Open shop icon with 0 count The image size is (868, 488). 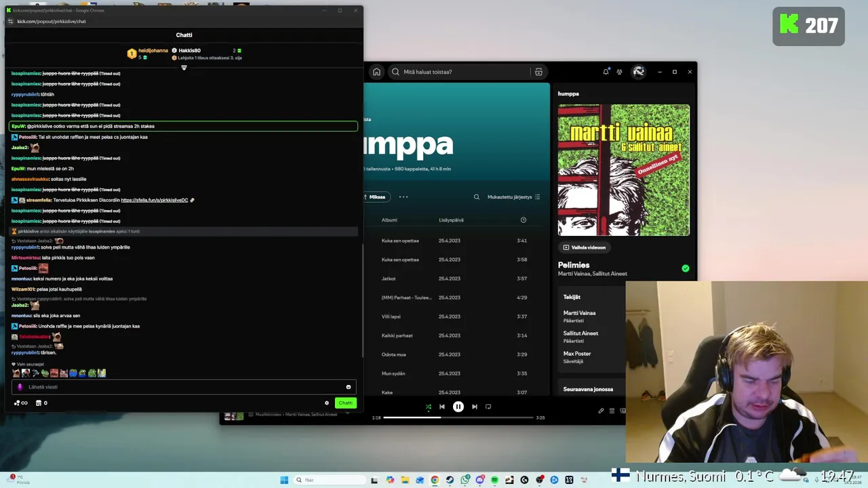click(41, 403)
